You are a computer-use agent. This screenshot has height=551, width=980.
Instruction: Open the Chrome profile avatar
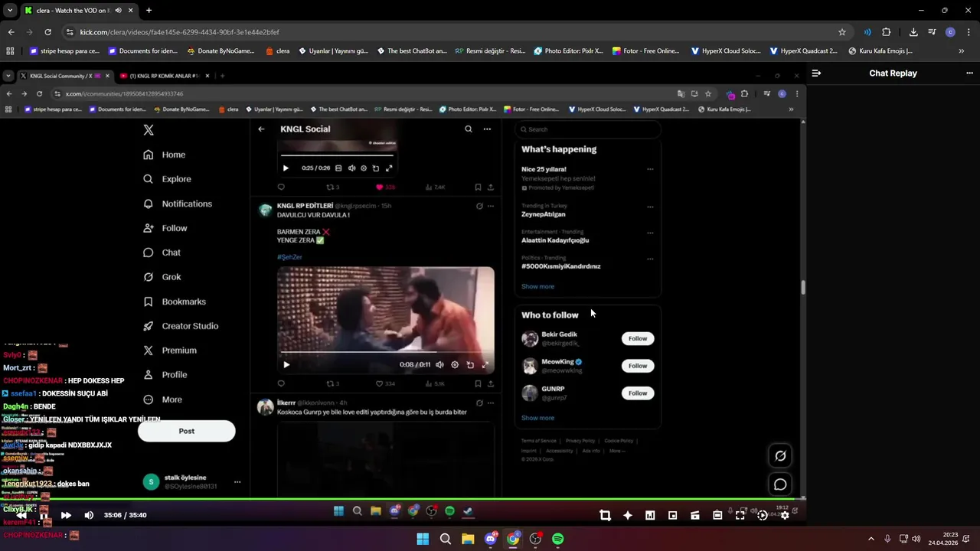pyautogui.click(x=950, y=32)
